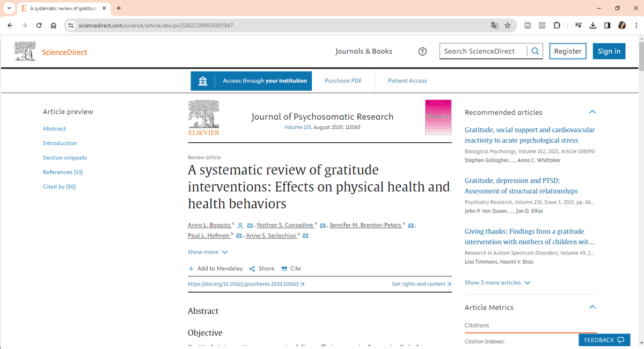Open the Feedback button
Viewport: 644px width, 349px height.
(x=604, y=340)
